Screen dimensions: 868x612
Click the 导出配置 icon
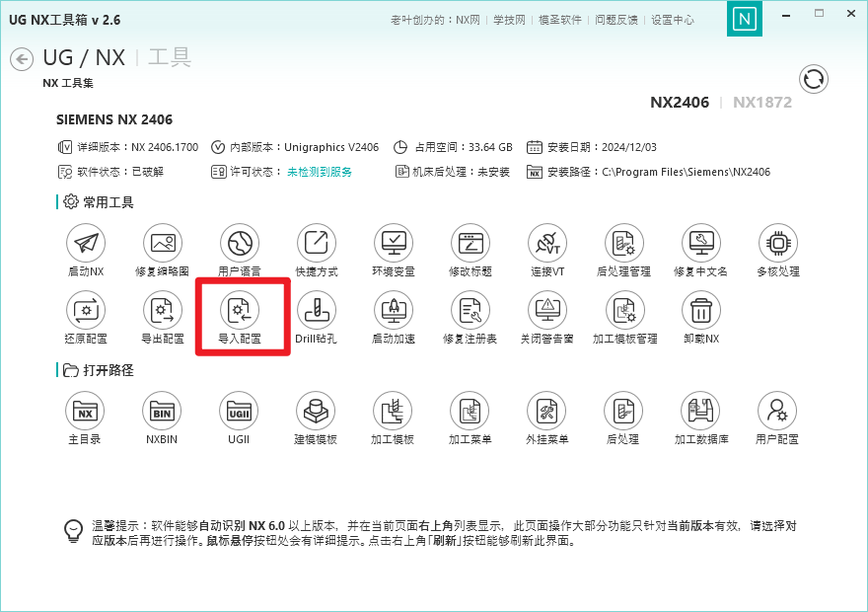pos(163,310)
